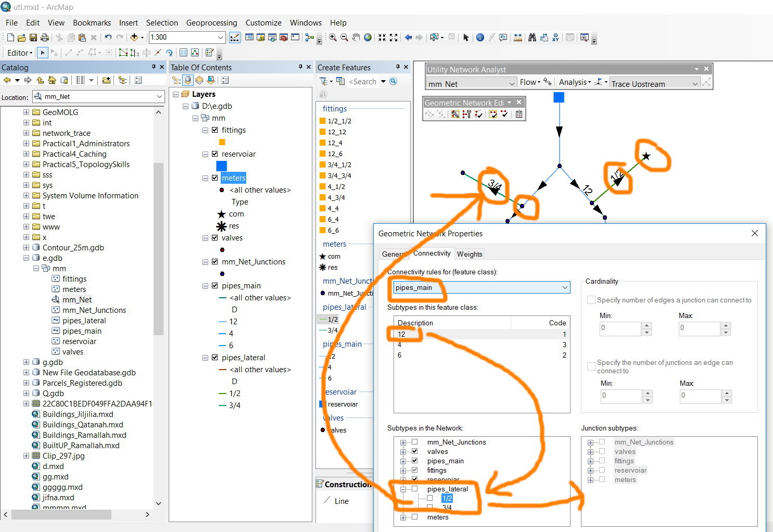Open the Geoprocessing menu
This screenshot has height=532, width=773.
point(211,23)
